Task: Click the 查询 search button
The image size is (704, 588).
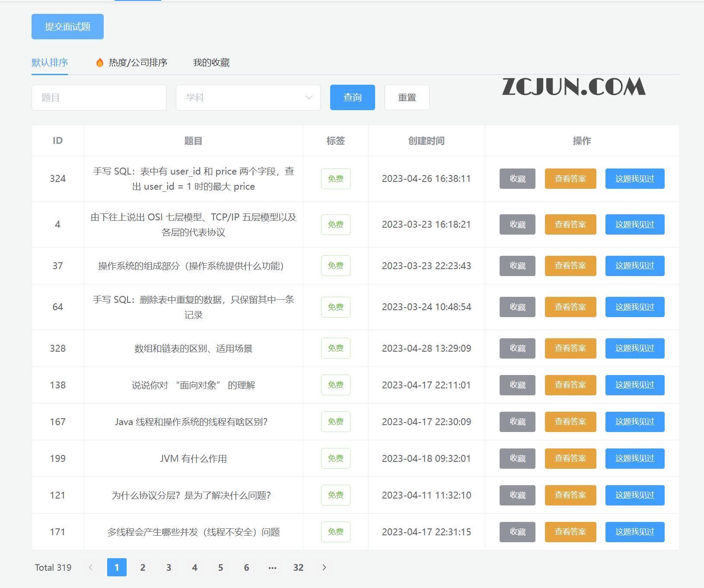Action: [x=352, y=97]
